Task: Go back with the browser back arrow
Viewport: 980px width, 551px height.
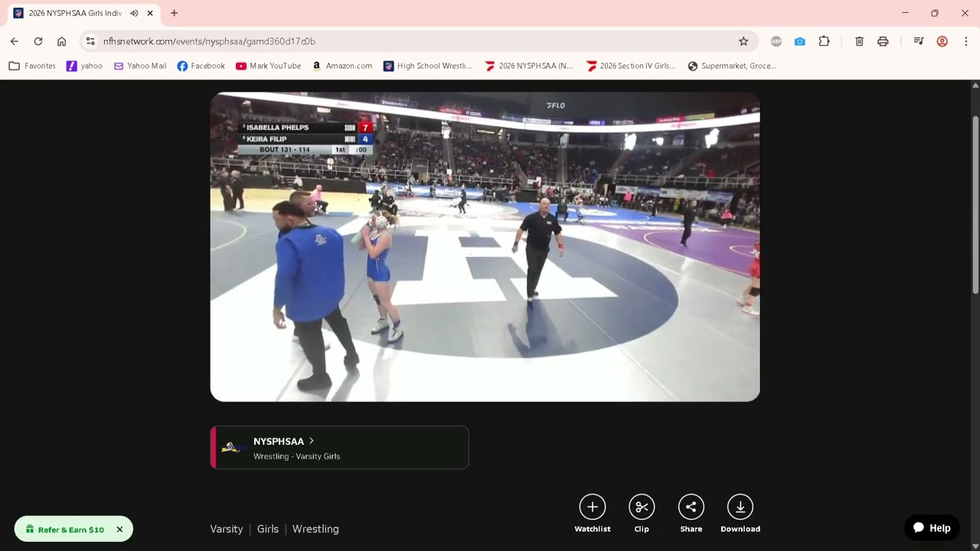Action: pos(15,41)
